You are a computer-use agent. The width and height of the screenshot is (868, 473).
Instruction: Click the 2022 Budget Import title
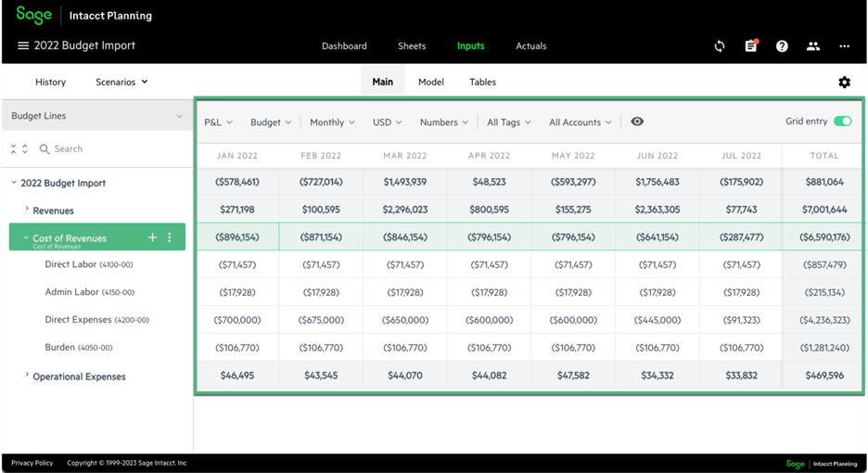click(84, 45)
